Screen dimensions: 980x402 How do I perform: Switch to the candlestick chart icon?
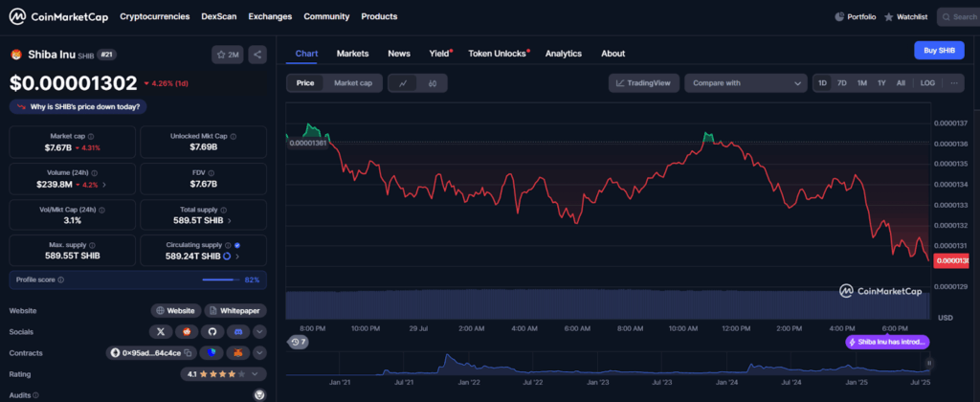(433, 83)
